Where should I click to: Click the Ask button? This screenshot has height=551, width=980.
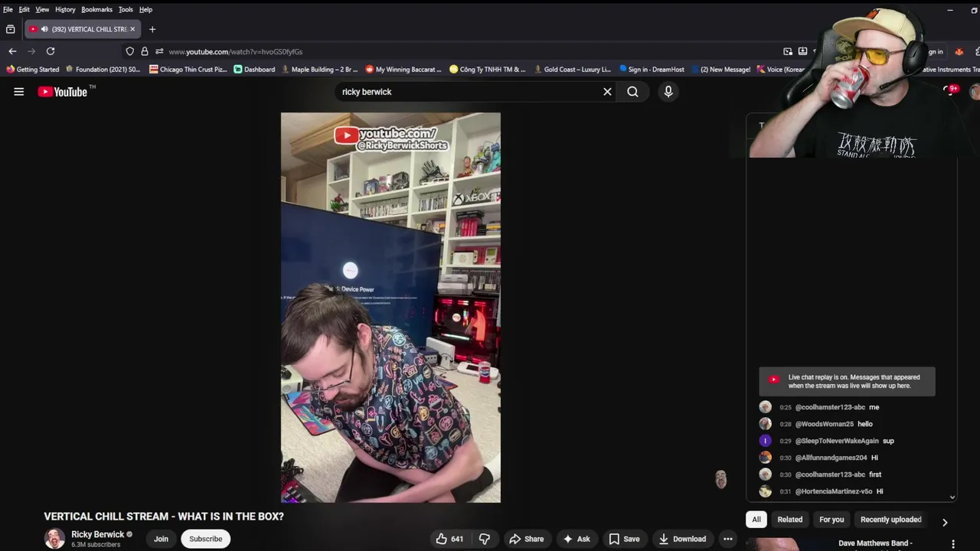click(x=576, y=539)
